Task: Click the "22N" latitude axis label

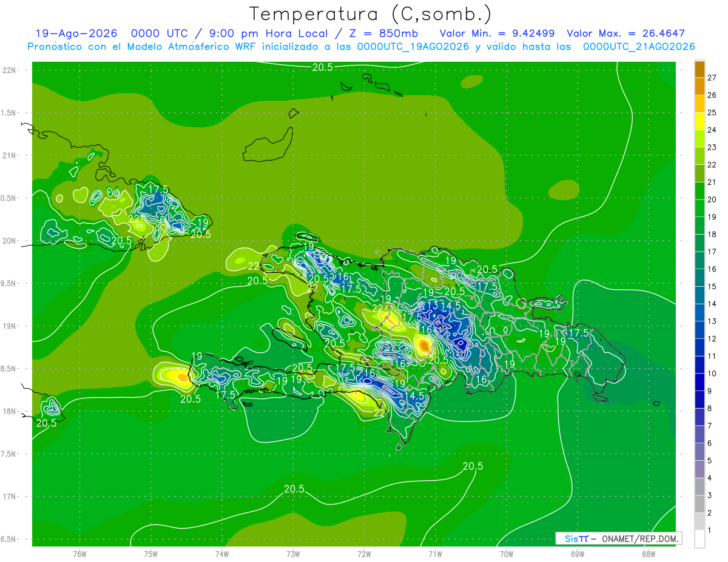Action: (9, 70)
